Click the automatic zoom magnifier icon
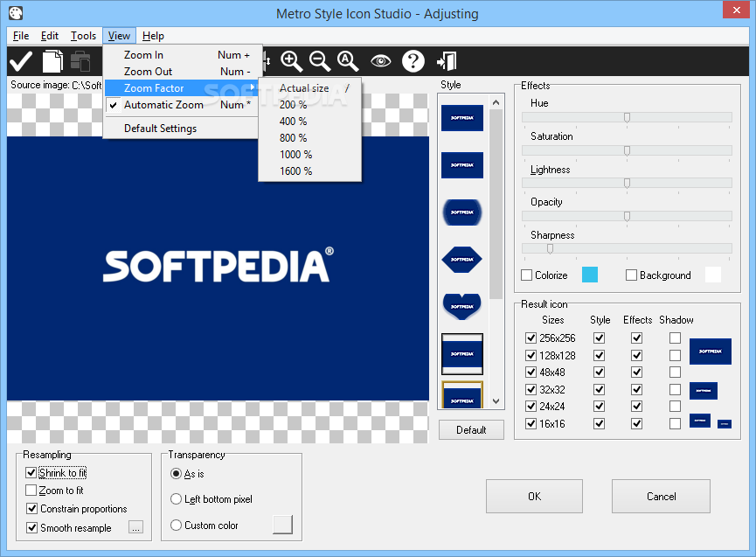756x557 pixels. point(348,61)
